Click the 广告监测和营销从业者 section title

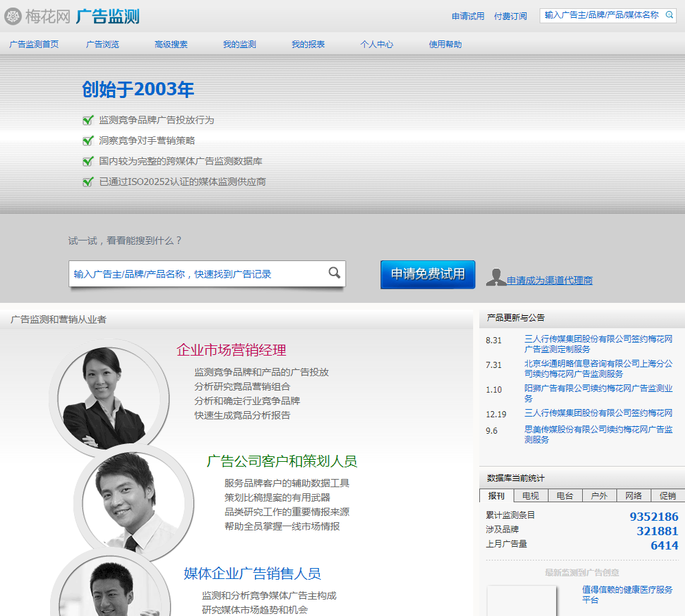[x=58, y=319]
